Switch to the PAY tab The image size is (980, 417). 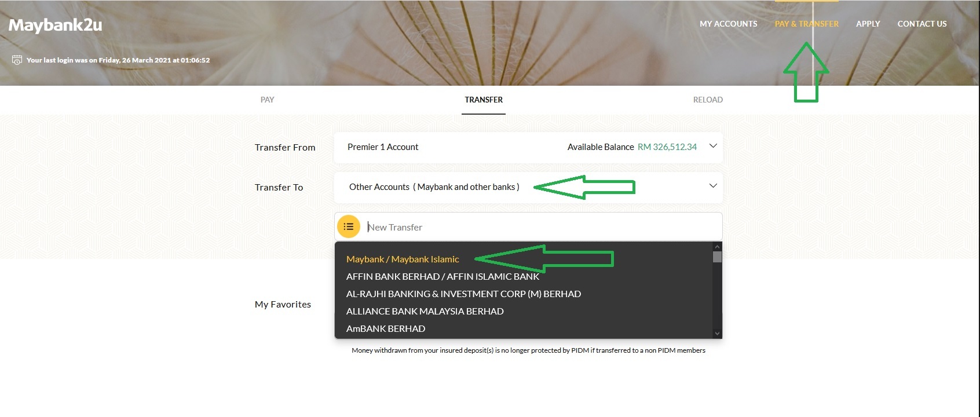click(267, 100)
